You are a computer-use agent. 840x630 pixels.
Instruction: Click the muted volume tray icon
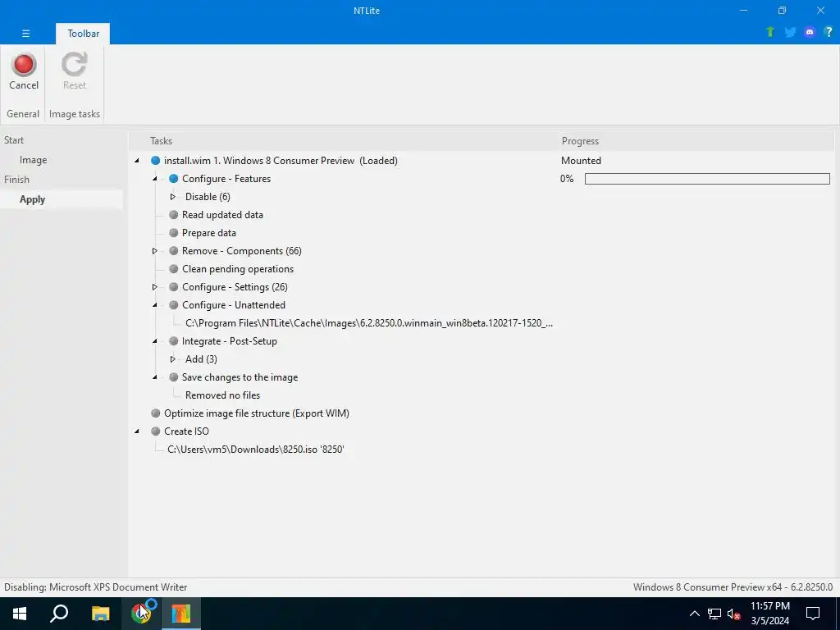(x=733, y=614)
